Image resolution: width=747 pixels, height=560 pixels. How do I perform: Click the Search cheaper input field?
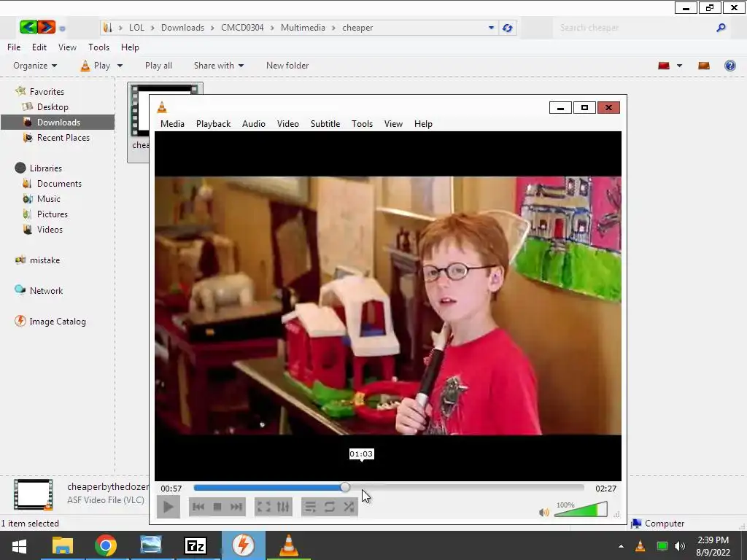[x=635, y=28]
